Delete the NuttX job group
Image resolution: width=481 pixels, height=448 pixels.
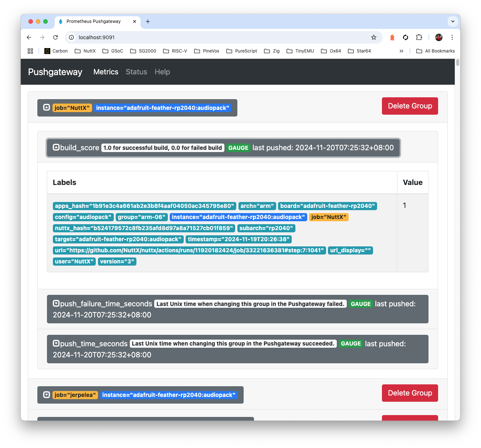(x=410, y=106)
